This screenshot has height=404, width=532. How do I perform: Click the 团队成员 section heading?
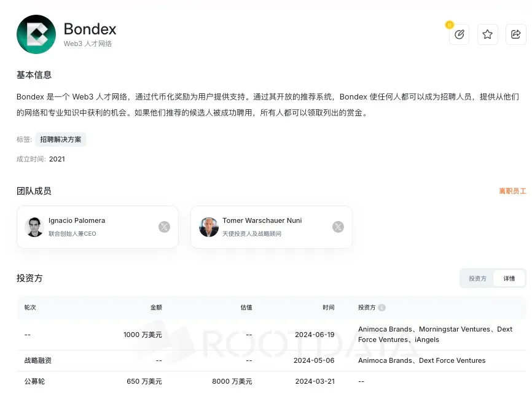[x=34, y=192]
